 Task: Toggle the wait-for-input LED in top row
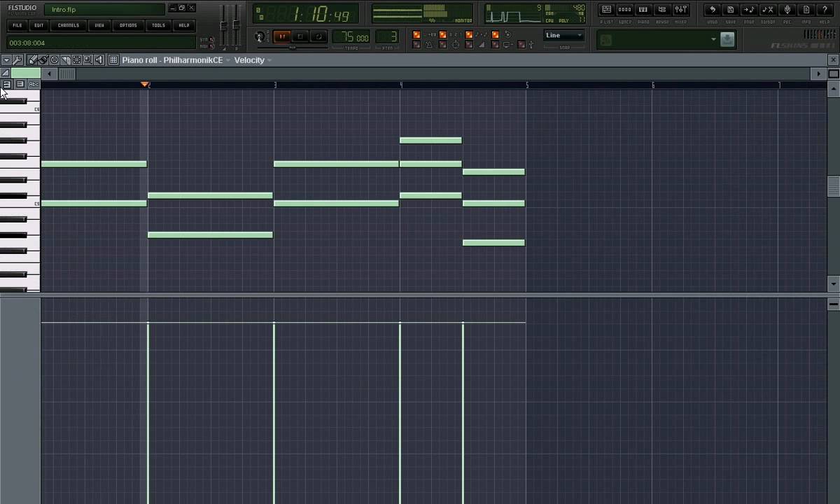[x=416, y=34]
